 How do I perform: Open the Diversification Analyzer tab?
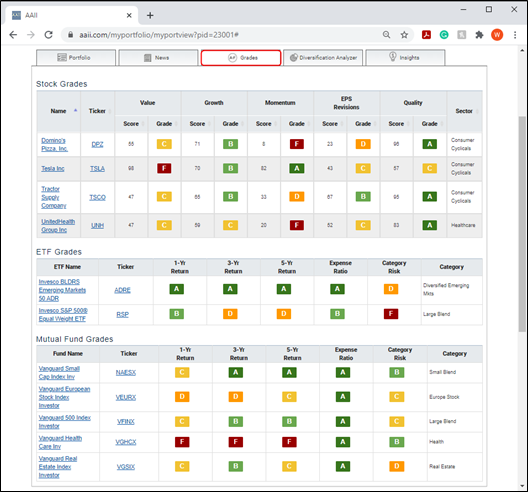coord(323,58)
